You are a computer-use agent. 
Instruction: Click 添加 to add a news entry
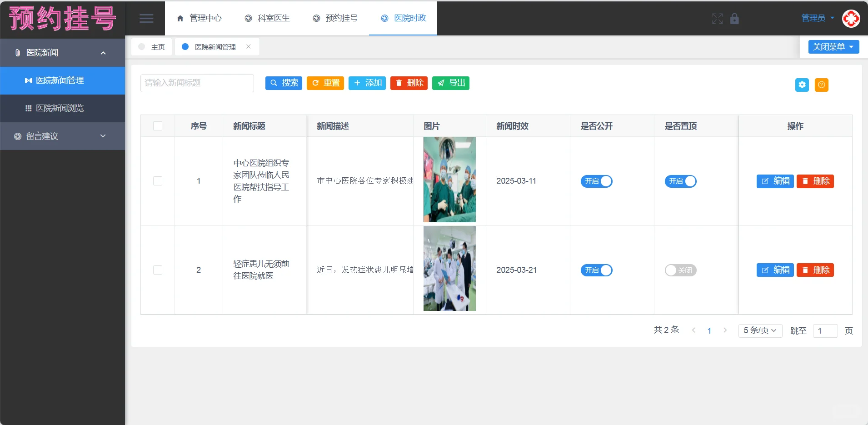click(367, 83)
